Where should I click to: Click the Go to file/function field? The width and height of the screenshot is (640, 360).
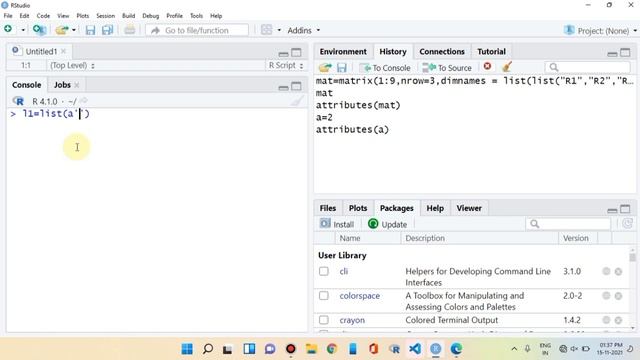[197, 30]
